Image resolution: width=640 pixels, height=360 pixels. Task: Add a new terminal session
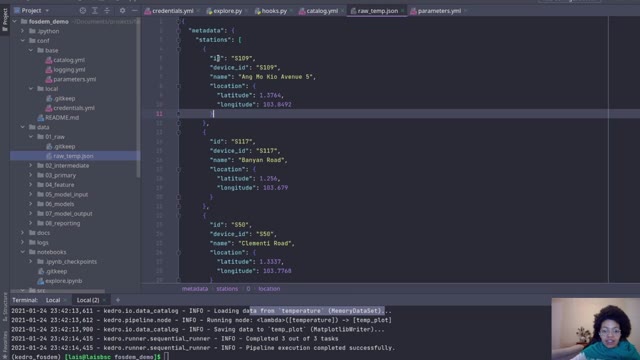click(x=118, y=300)
